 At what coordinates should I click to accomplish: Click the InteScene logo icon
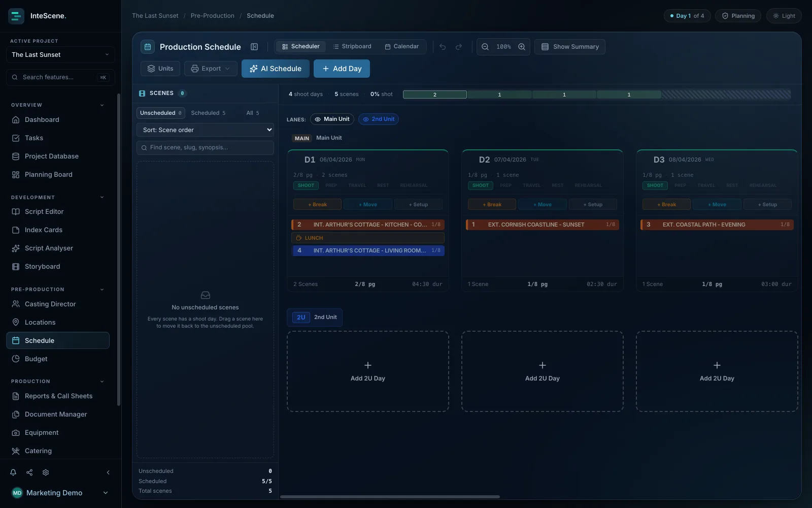(x=16, y=16)
